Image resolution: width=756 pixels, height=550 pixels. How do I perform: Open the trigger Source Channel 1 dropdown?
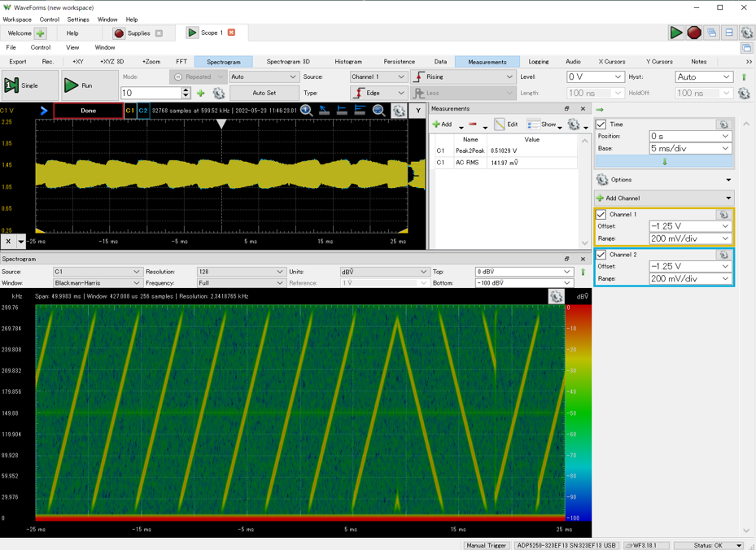click(x=378, y=76)
